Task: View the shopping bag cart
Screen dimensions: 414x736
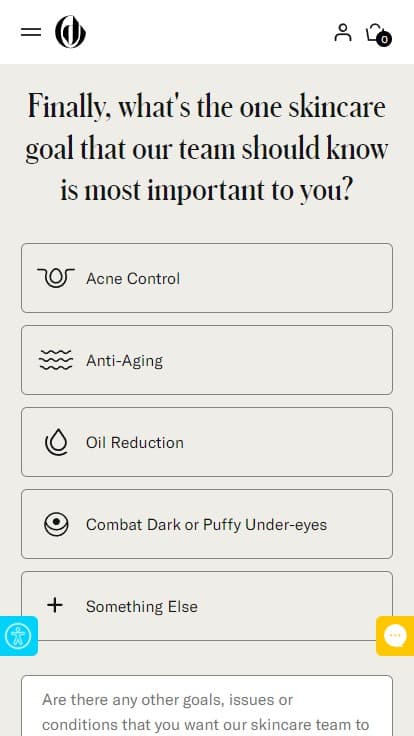Action: 378,33
